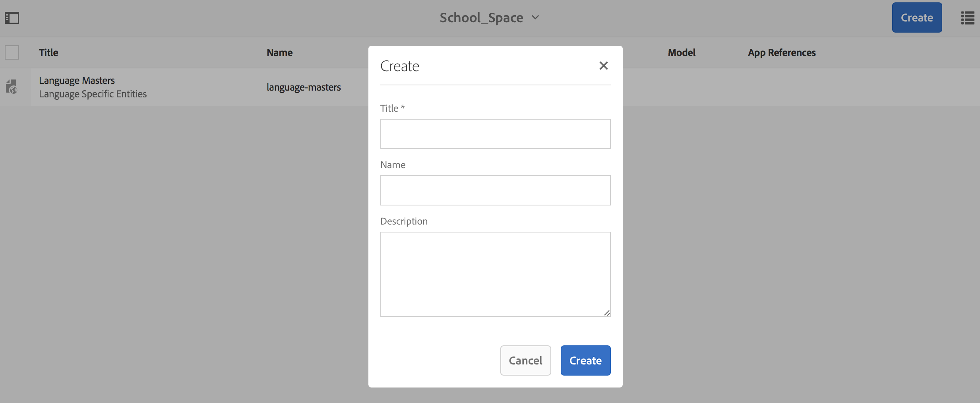Viewport: 980px width, 403px height.
Task: Select the Language Masters folder icon
Action: (x=12, y=87)
